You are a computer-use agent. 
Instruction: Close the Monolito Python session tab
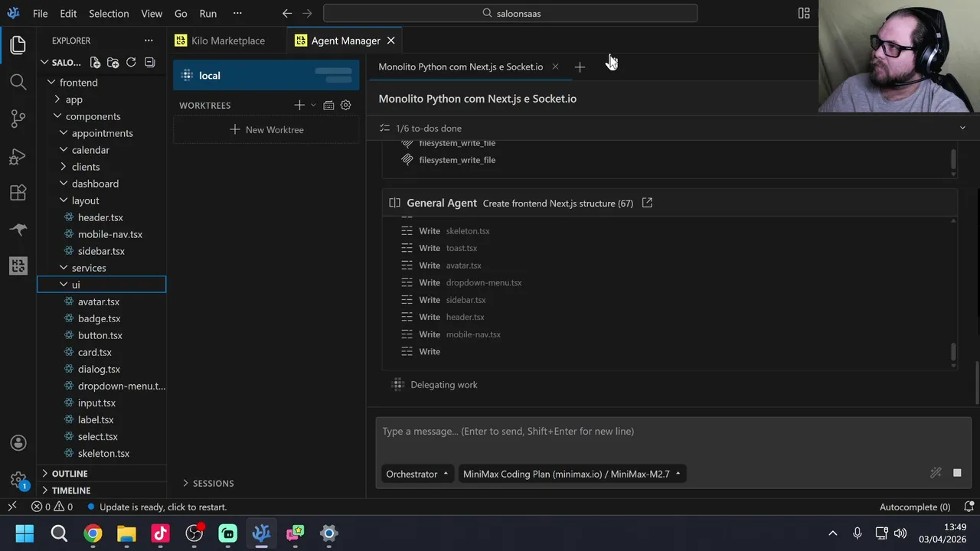coord(555,67)
